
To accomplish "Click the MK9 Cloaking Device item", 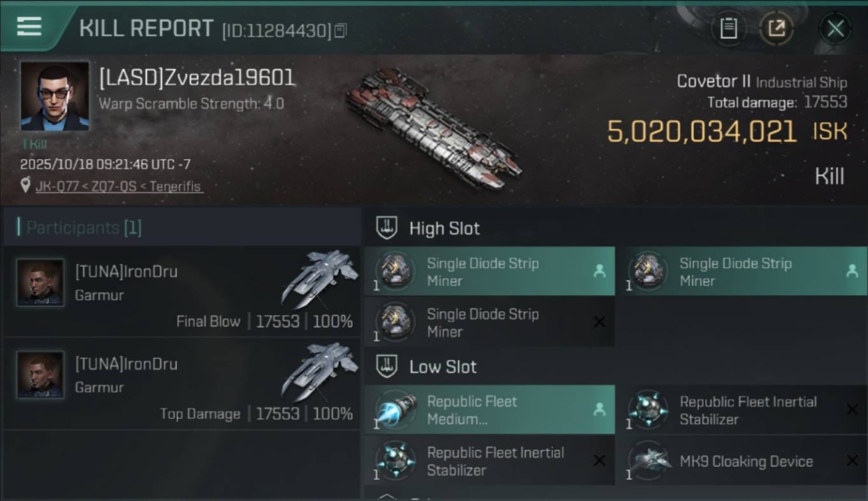I will (746, 461).
